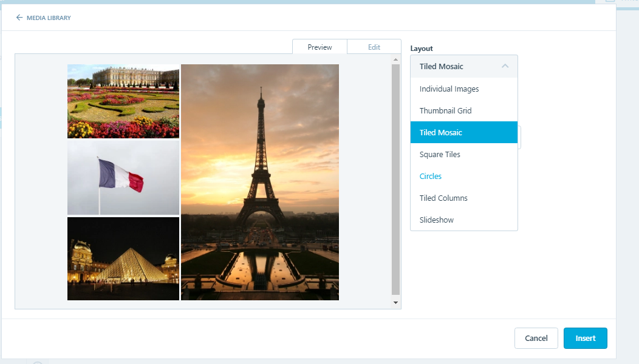Switch to the Preview tab
The height and width of the screenshot is (364, 639).
319,47
